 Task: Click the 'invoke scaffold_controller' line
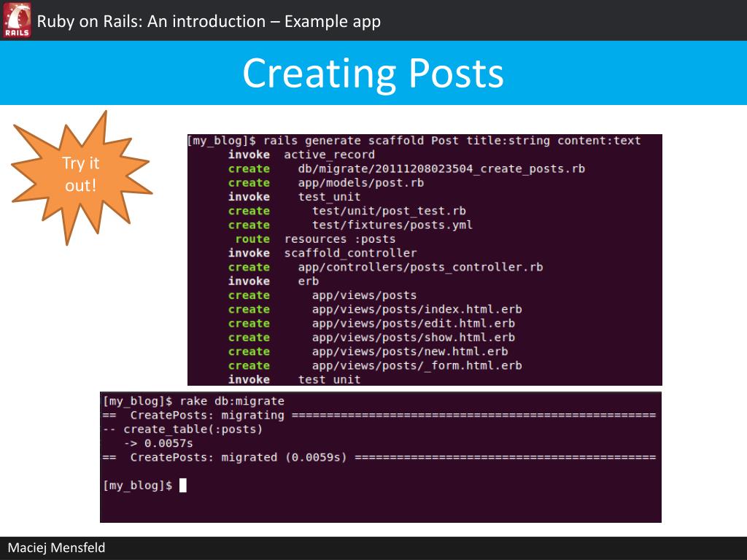322,253
